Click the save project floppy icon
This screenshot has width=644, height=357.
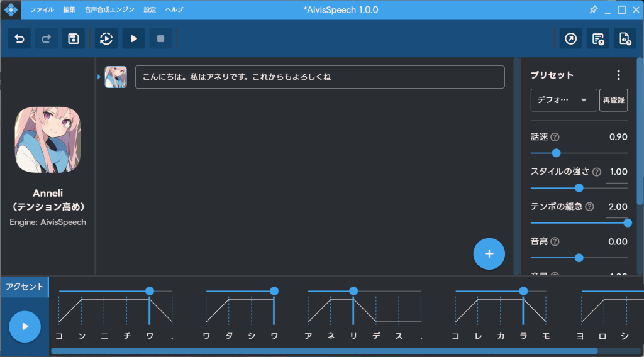point(74,38)
